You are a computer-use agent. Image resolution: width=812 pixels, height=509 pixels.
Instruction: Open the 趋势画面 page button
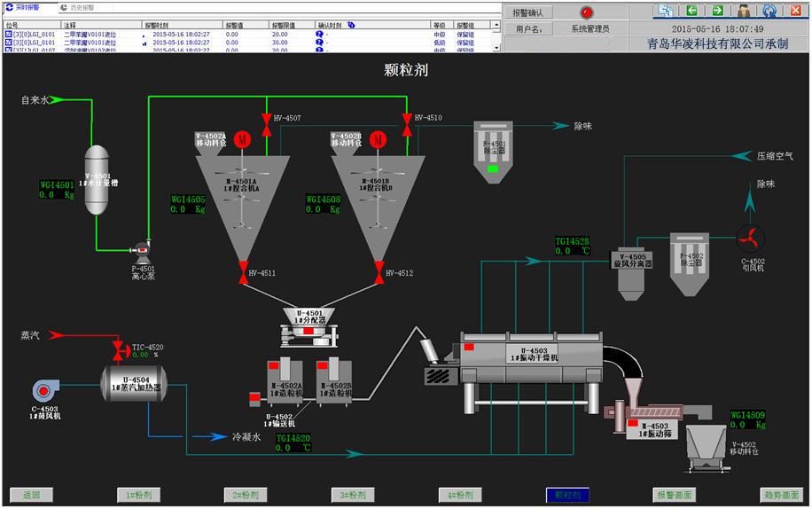781,495
